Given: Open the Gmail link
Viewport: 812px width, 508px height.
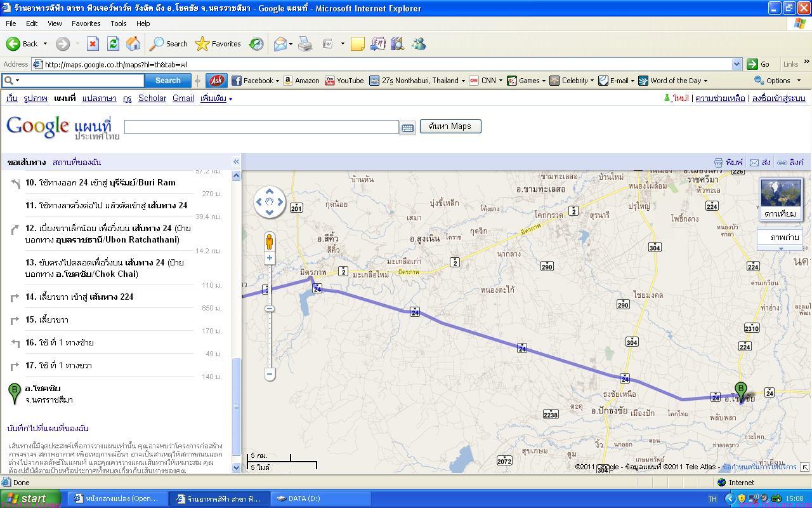Looking at the screenshot, I should point(183,98).
